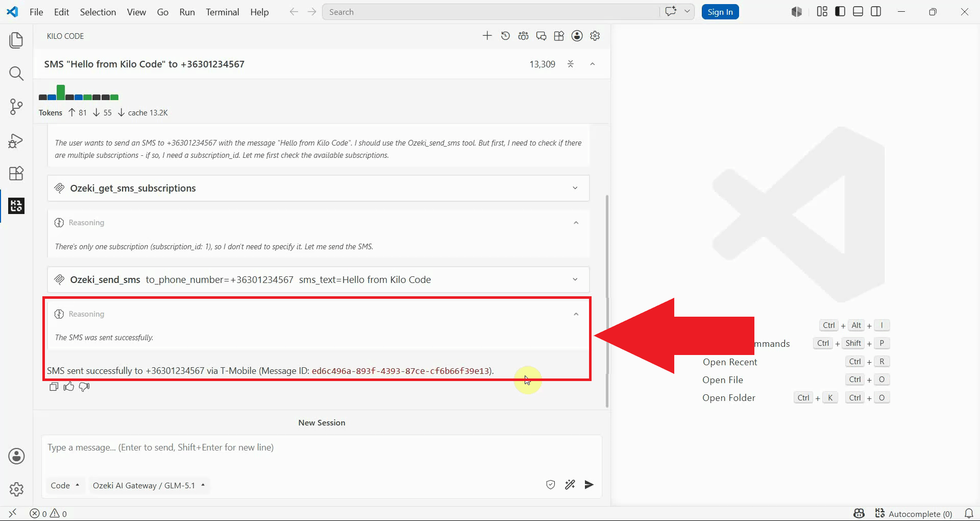Open the Accounts menu in activity bar
This screenshot has height=521, width=980.
coord(16,456)
